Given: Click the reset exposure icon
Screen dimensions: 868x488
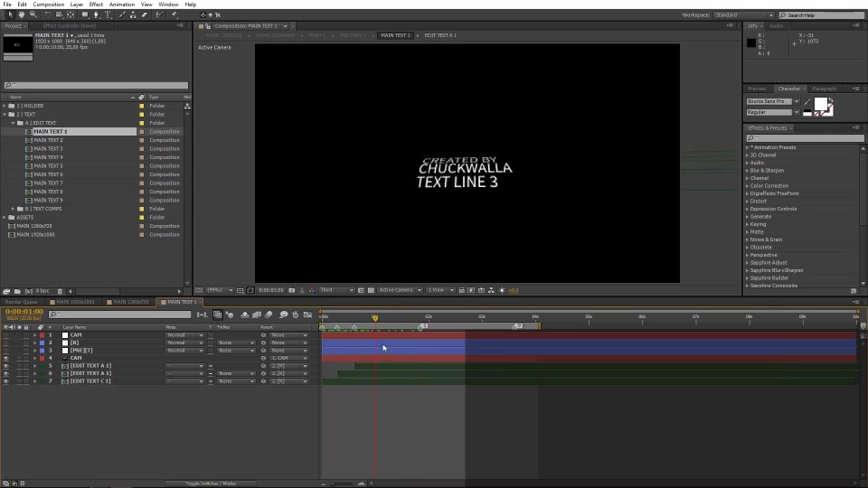Looking at the screenshot, I should pyautogui.click(x=502, y=290).
